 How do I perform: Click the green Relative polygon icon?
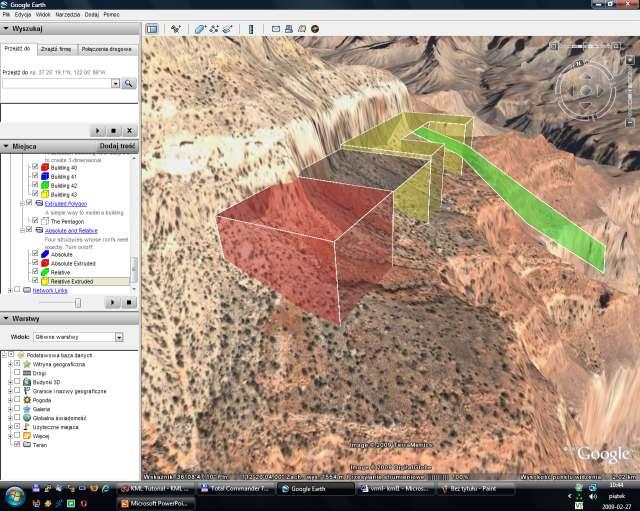45,272
